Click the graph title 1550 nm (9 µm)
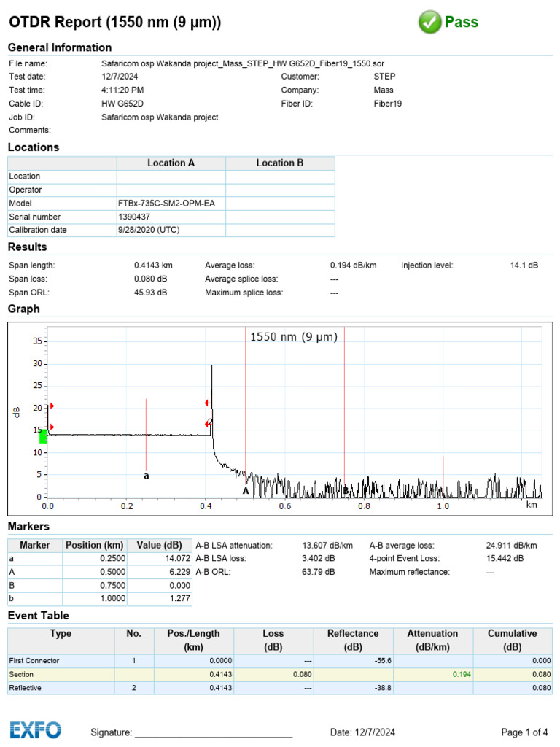This screenshot has width=560, height=747. pos(294,337)
